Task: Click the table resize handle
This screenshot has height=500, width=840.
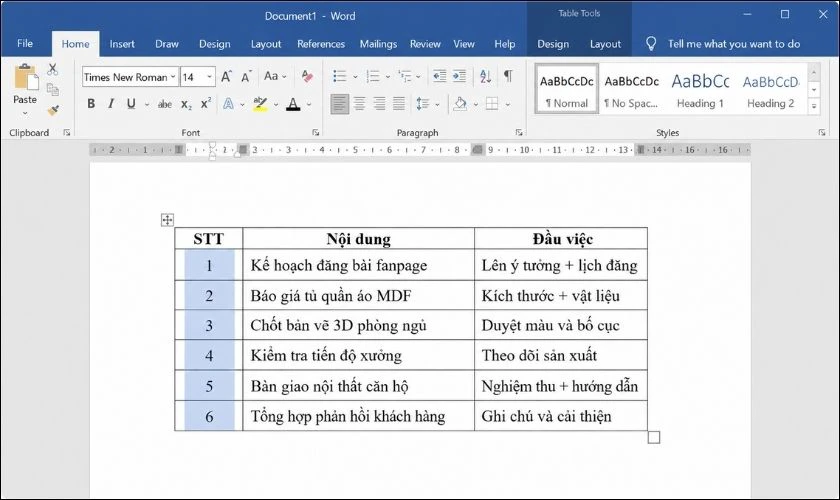Action: 654,437
